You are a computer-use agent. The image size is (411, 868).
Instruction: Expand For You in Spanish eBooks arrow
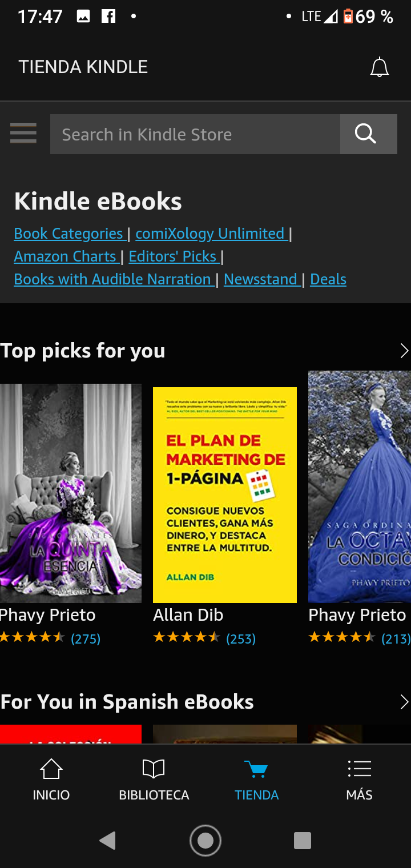[404, 702]
